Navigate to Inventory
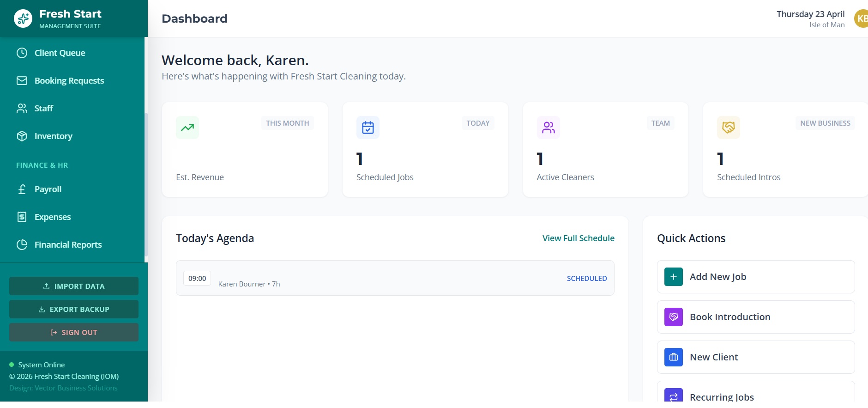Screen dimensions: 868x408 point(72,136)
